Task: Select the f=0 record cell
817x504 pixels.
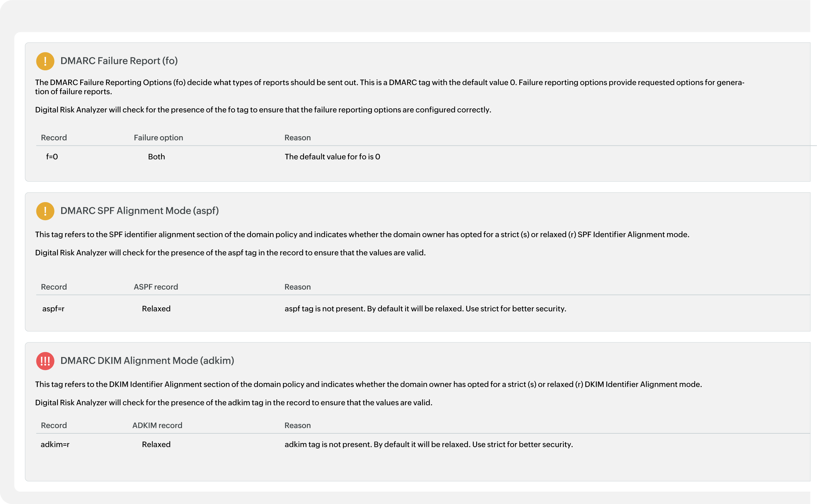Action: [x=52, y=157]
